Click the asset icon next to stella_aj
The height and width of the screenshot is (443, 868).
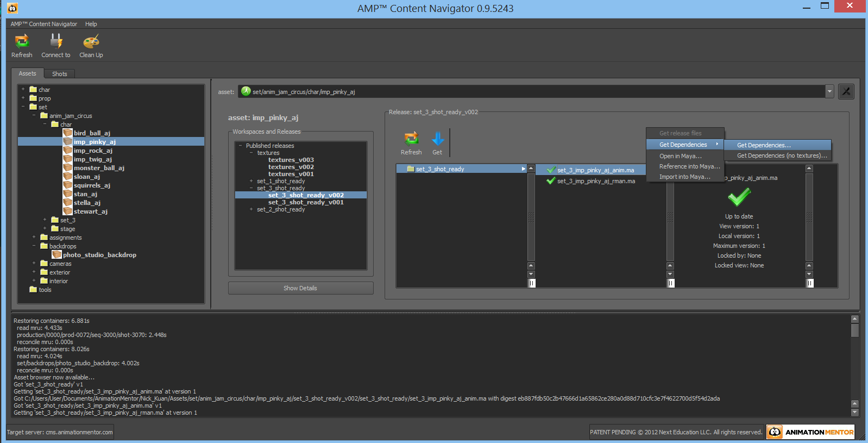pyautogui.click(x=67, y=202)
